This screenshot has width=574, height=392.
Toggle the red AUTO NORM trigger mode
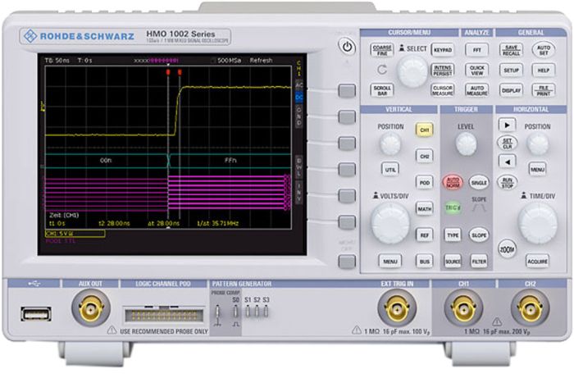(x=453, y=182)
